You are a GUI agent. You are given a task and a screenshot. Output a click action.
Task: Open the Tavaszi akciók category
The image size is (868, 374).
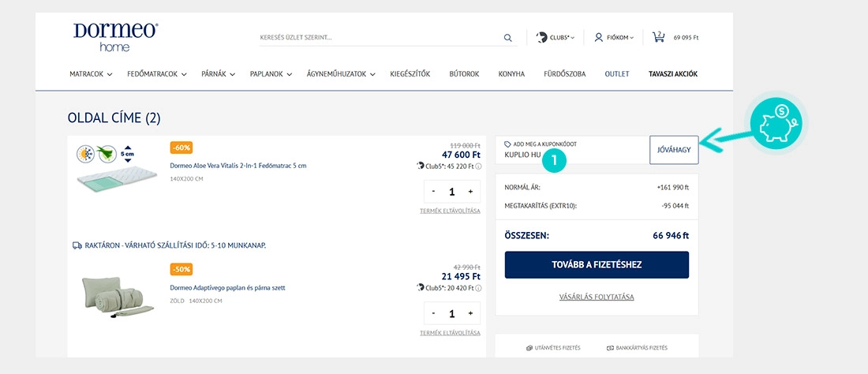click(673, 73)
